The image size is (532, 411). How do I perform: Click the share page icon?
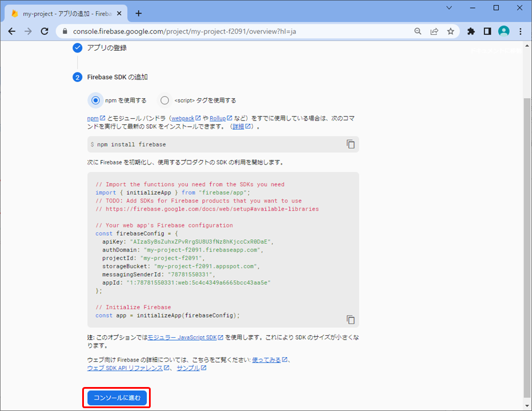coord(434,31)
